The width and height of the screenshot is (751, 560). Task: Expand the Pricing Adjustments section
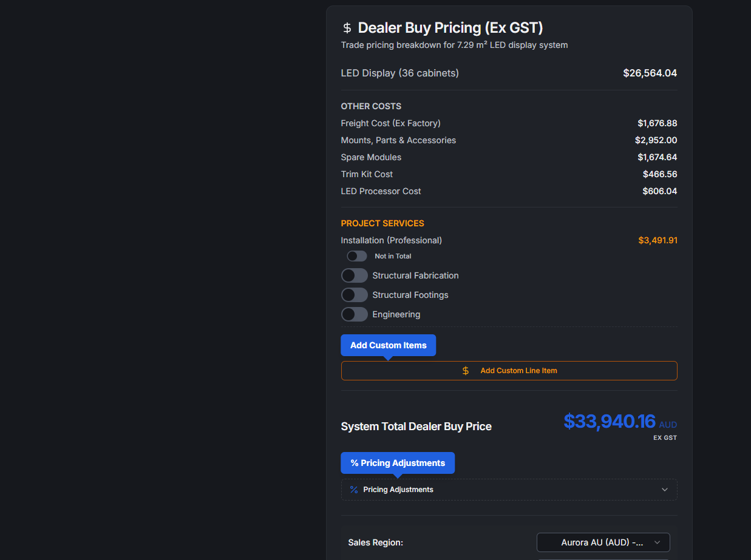(665, 489)
